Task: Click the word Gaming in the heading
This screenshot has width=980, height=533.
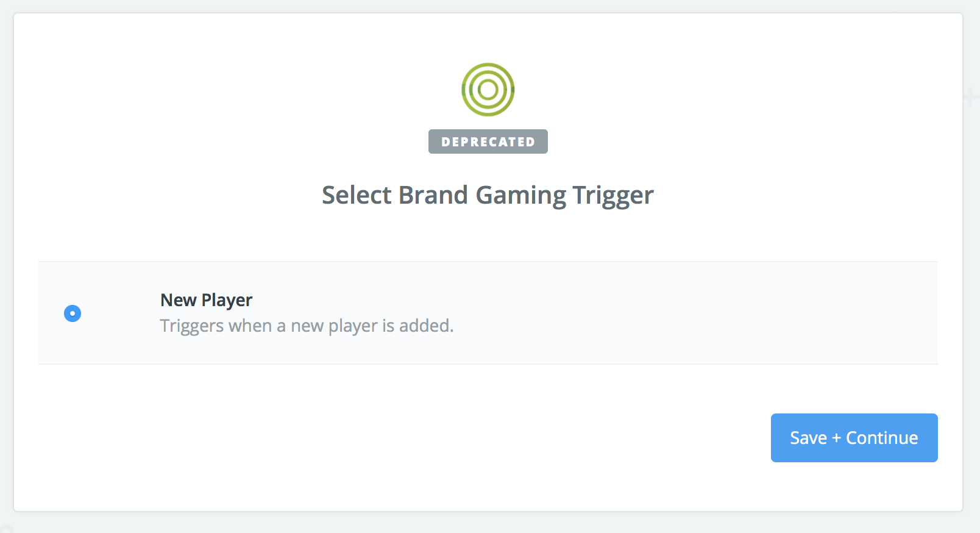Action: tap(521, 196)
